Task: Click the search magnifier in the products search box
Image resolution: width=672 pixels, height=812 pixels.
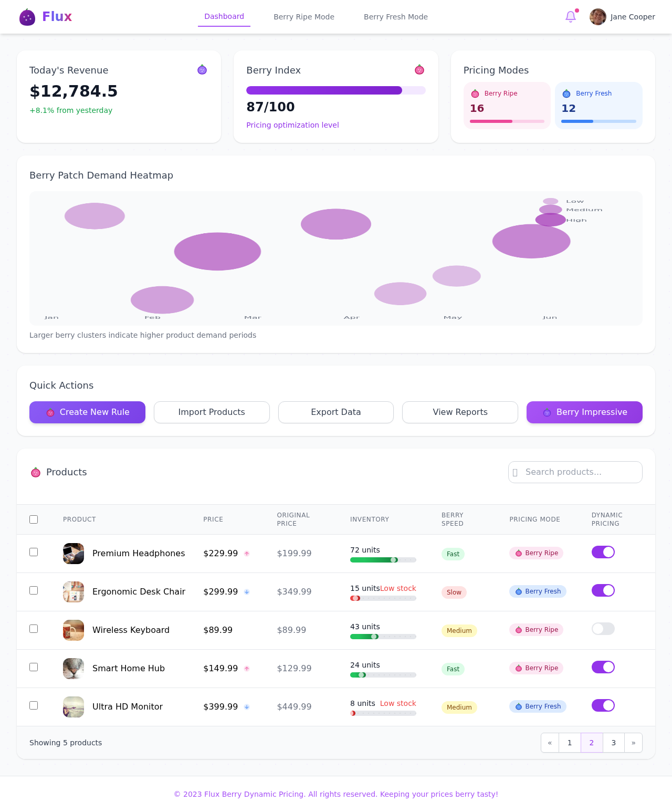Action: [516, 472]
